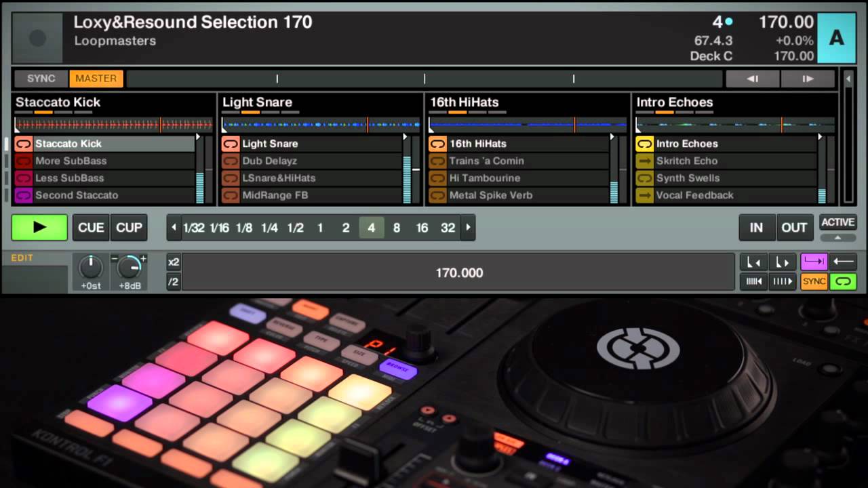Set loop size to 1/4
This screenshot has width=868, height=488.
pyautogui.click(x=269, y=228)
